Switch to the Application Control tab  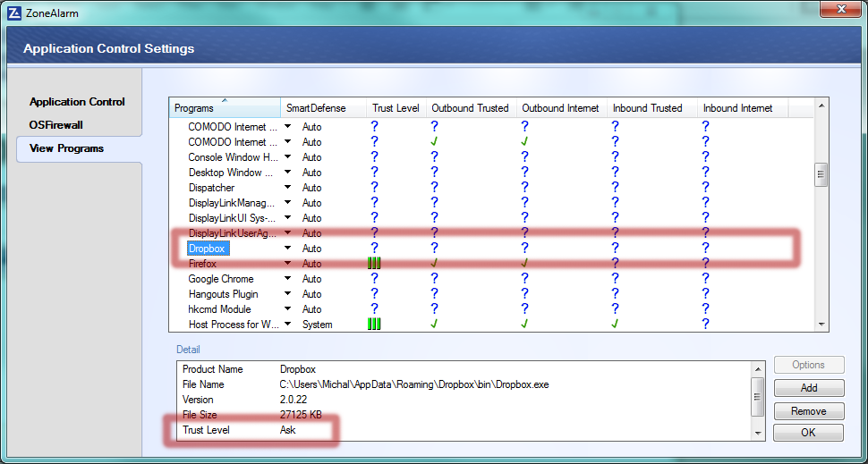pyautogui.click(x=77, y=102)
